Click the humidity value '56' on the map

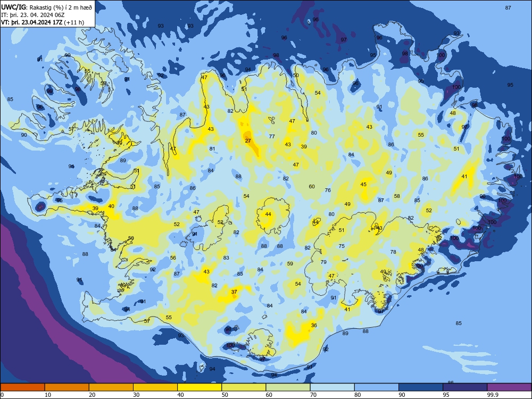pos(173,258)
